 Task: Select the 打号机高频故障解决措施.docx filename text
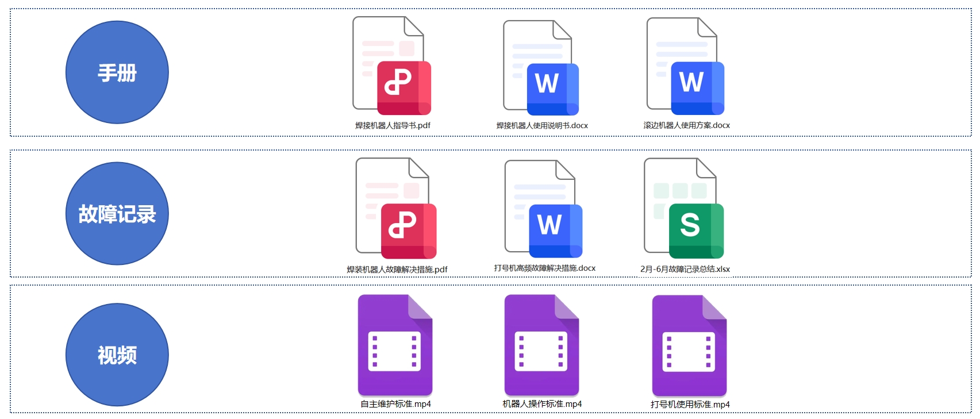coord(544,268)
